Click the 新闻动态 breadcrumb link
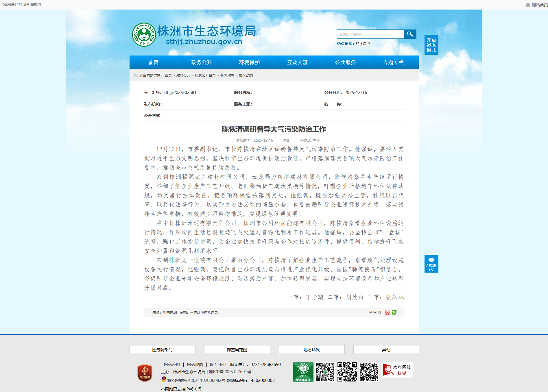Image resolution: width=548 pixels, height=392 pixels. click(x=227, y=75)
